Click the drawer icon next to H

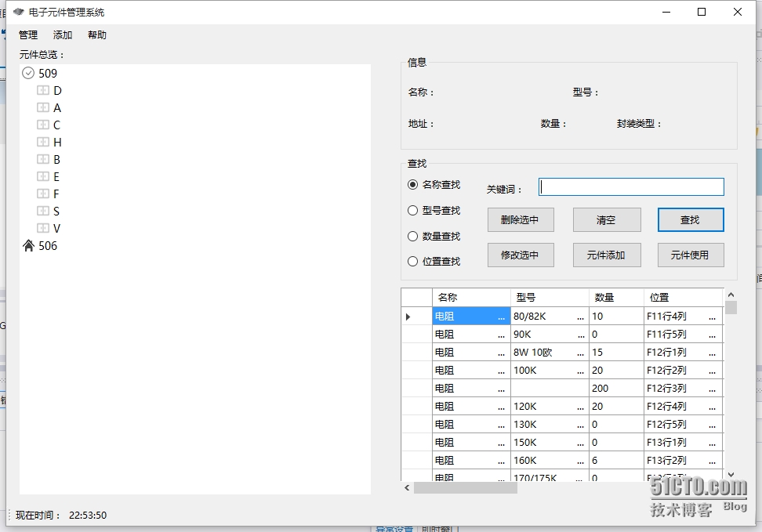pos(43,142)
